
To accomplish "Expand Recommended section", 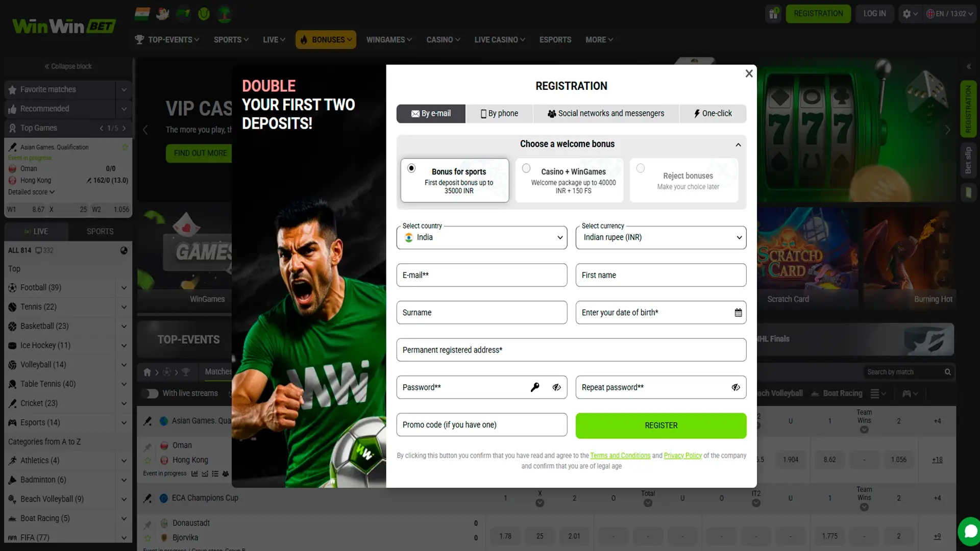I will pyautogui.click(x=124, y=109).
